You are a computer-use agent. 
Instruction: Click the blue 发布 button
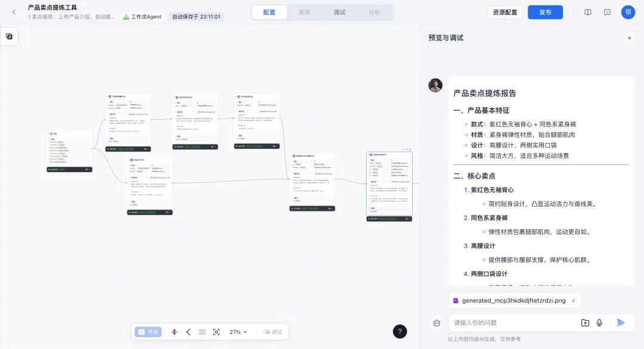coord(545,13)
